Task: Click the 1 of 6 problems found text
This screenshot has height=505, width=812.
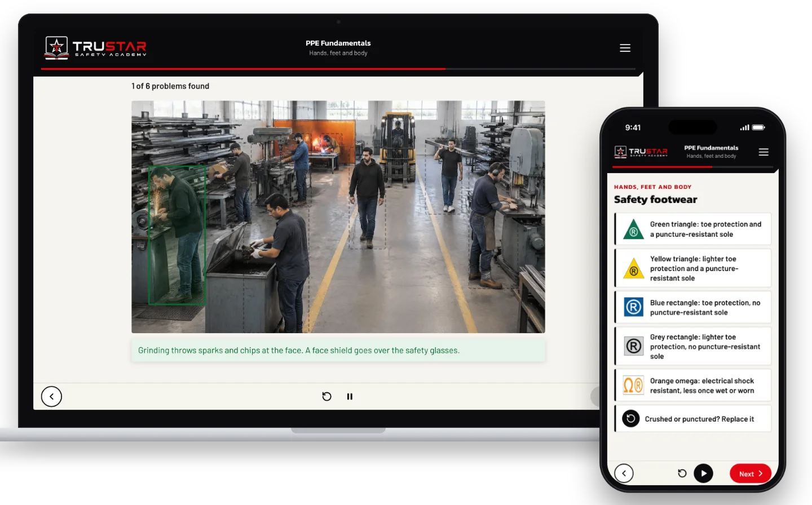Action: 170,86
